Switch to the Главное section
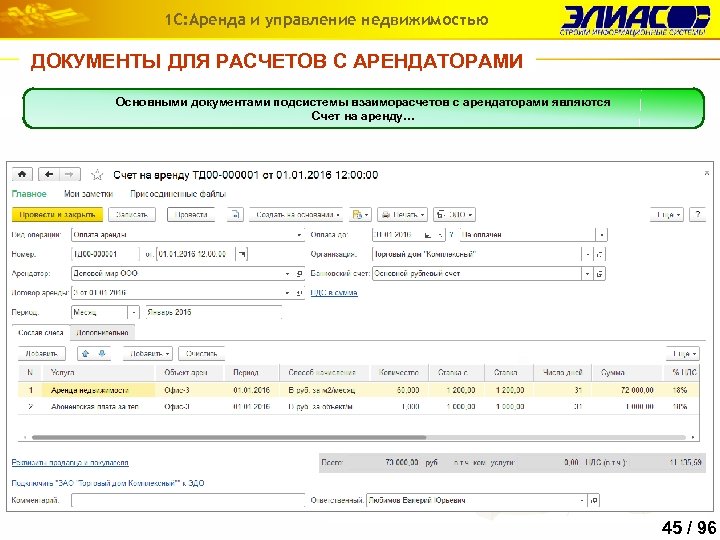This screenshot has width=720, height=540. pos(29,194)
